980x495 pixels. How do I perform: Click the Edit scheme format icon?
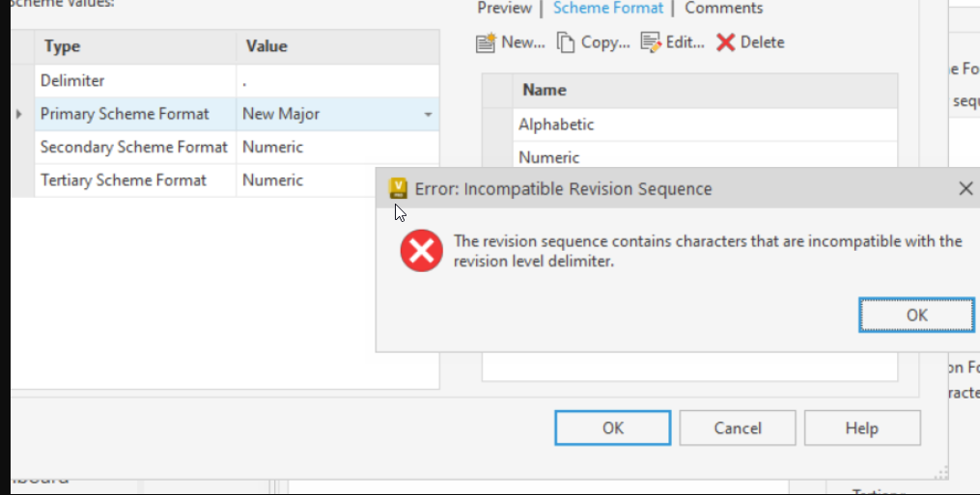click(x=651, y=42)
